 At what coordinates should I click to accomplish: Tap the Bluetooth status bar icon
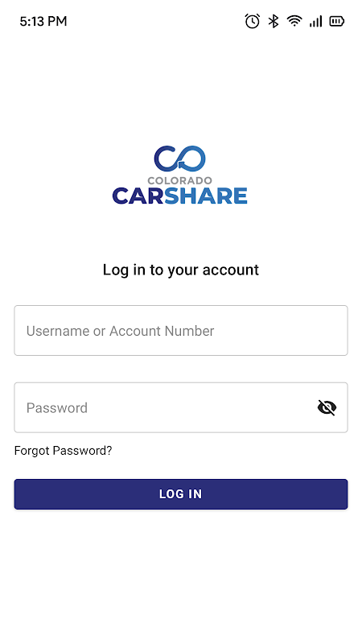[x=274, y=21]
